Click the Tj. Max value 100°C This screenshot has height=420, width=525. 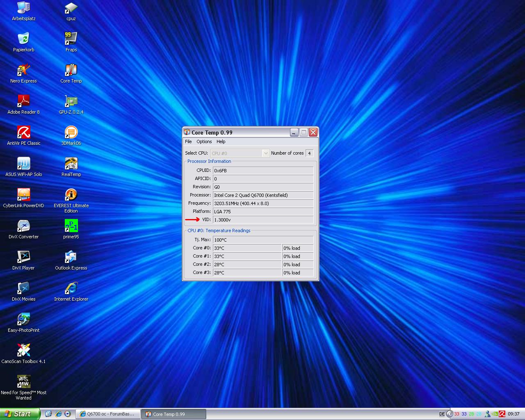click(263, 240)
